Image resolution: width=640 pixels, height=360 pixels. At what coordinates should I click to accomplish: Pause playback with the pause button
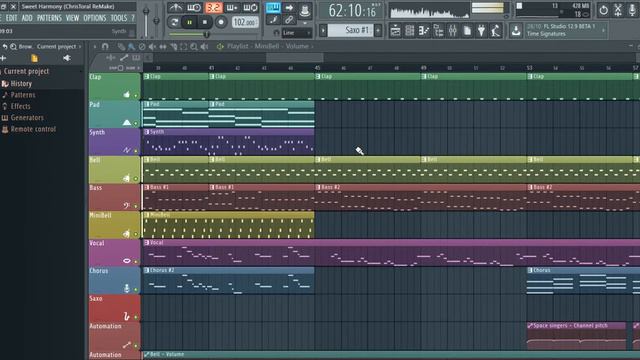pyautogui.click(x=189, y=22)
